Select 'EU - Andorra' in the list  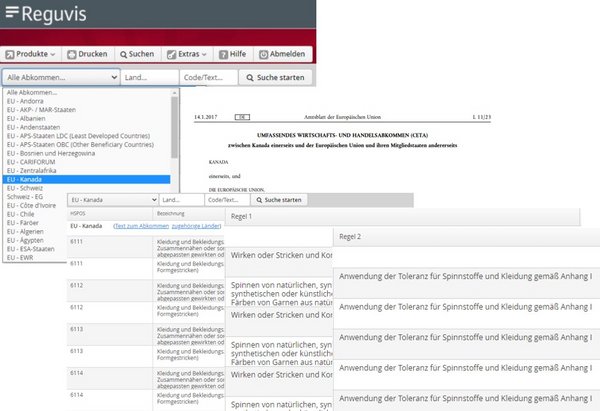[86, 101]
